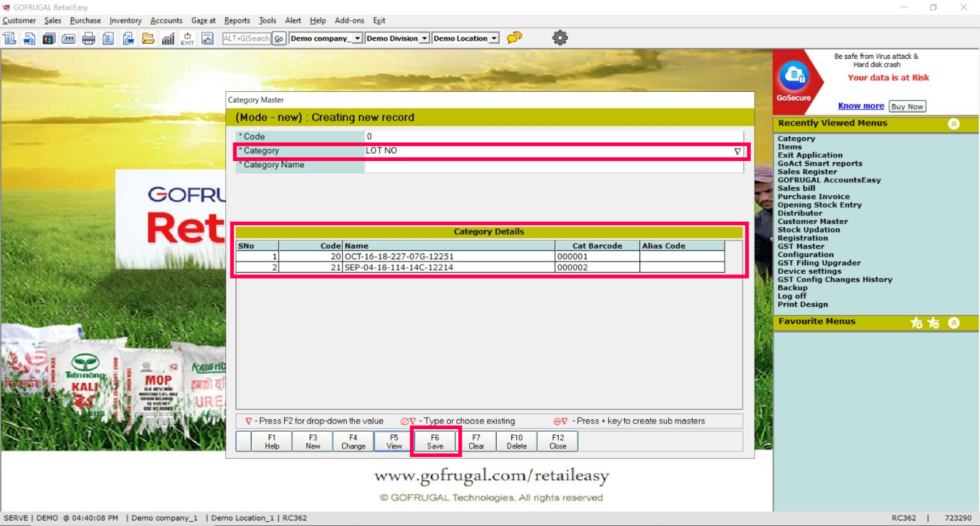Open the settings gear icon in the toolbar

coord(560,38)
